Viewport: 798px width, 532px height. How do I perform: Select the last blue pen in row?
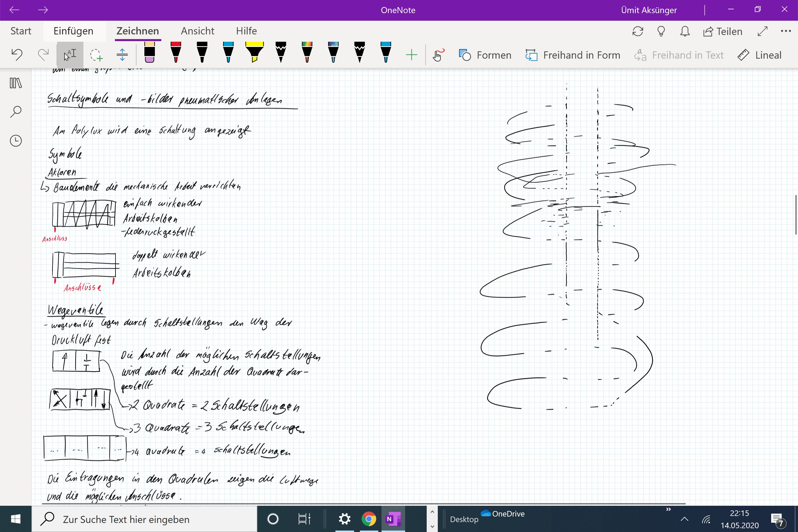[386, 52]
